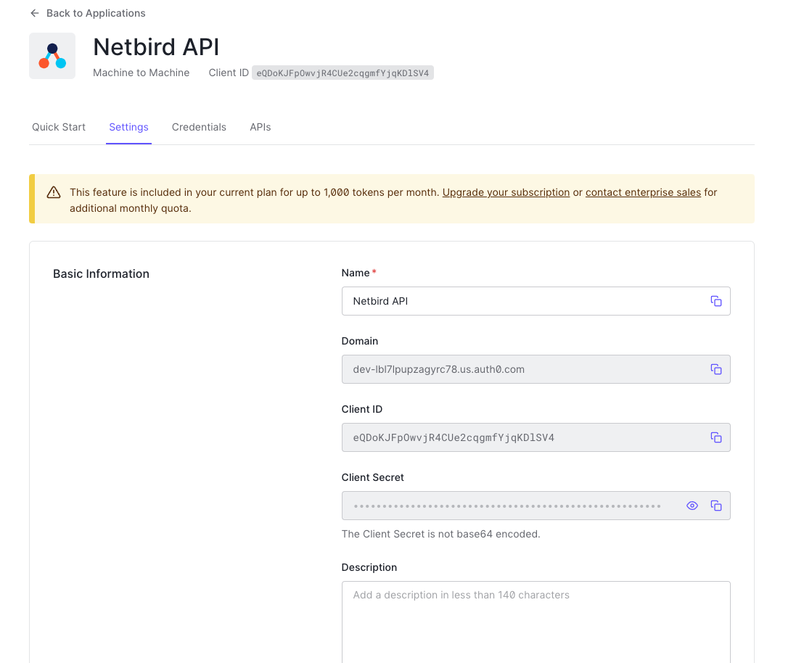
Task: Copy the Name field value
Action: point(715,301)
